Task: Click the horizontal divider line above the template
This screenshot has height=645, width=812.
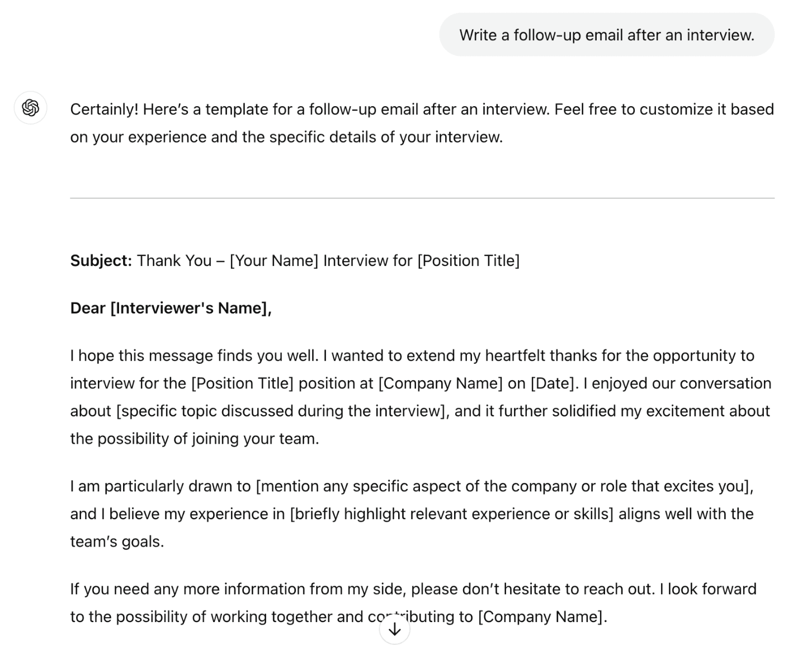Action: tap(422, 198)
